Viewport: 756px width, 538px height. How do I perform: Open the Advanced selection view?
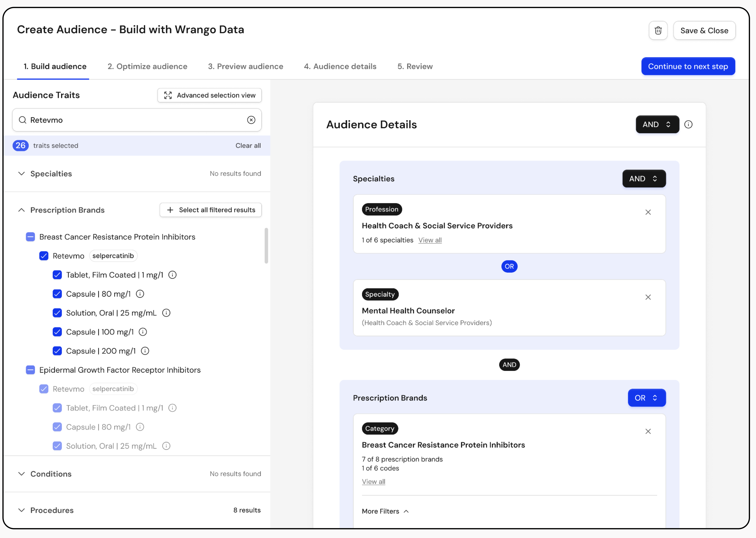209,95
